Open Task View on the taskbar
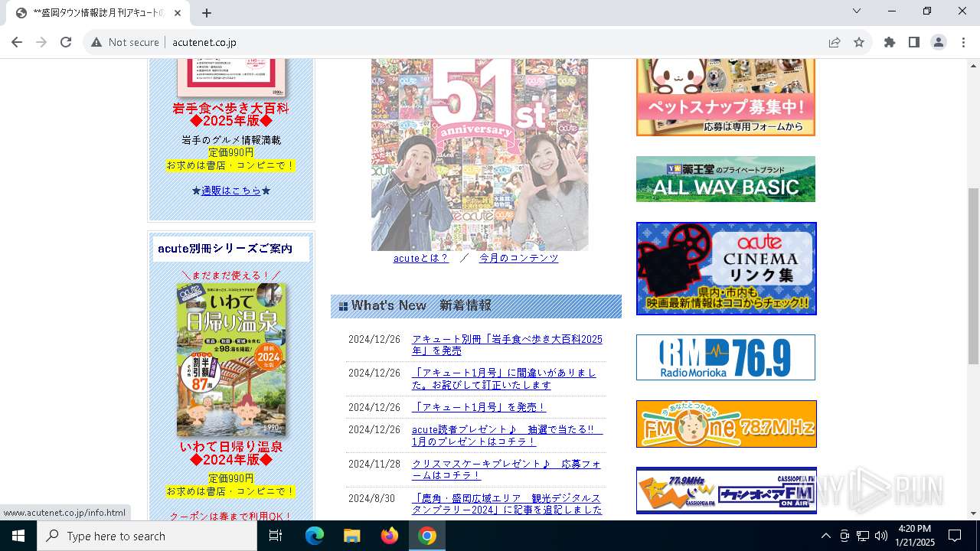The image size is (980, 551). coord(276,536)
